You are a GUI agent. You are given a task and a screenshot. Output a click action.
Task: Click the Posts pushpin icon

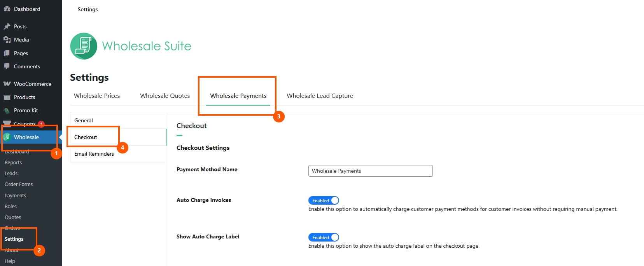(x=7, y=26)
